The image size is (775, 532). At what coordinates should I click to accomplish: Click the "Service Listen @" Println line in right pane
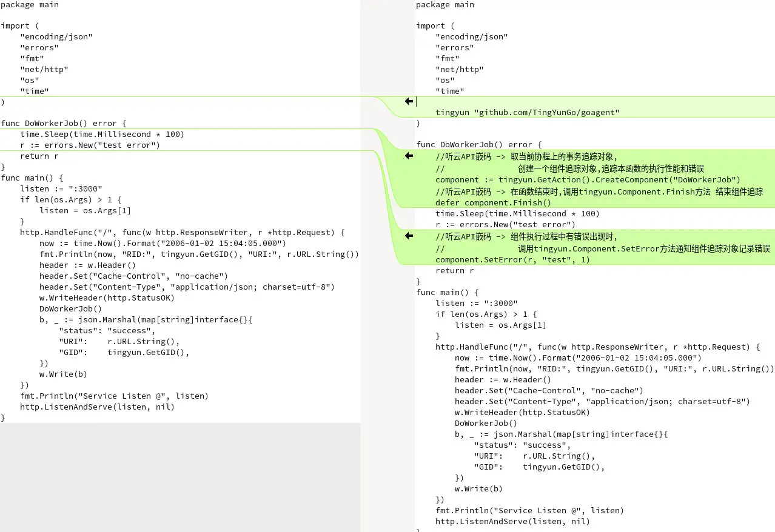[529, 511]
